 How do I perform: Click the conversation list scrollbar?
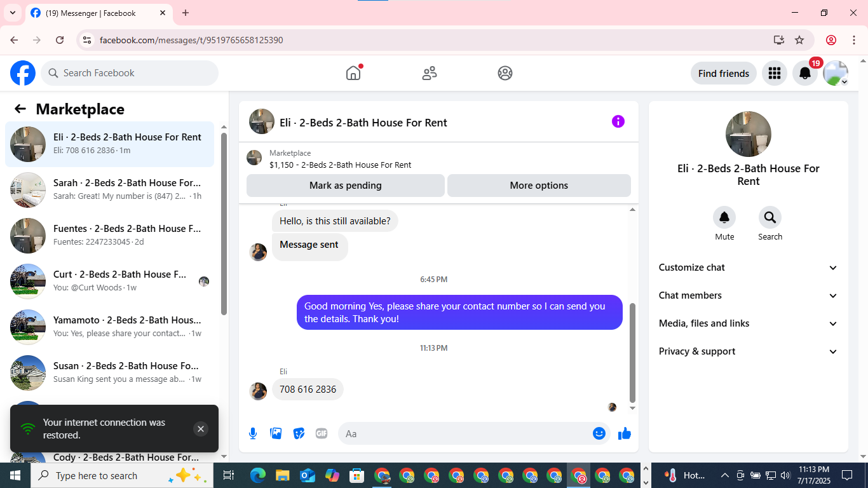coord(224,222)
